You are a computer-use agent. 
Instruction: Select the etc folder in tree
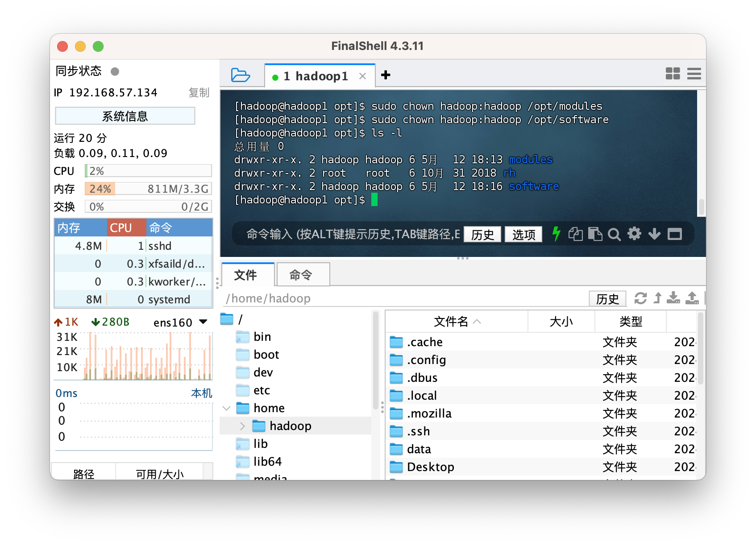[x=262, y=390]
